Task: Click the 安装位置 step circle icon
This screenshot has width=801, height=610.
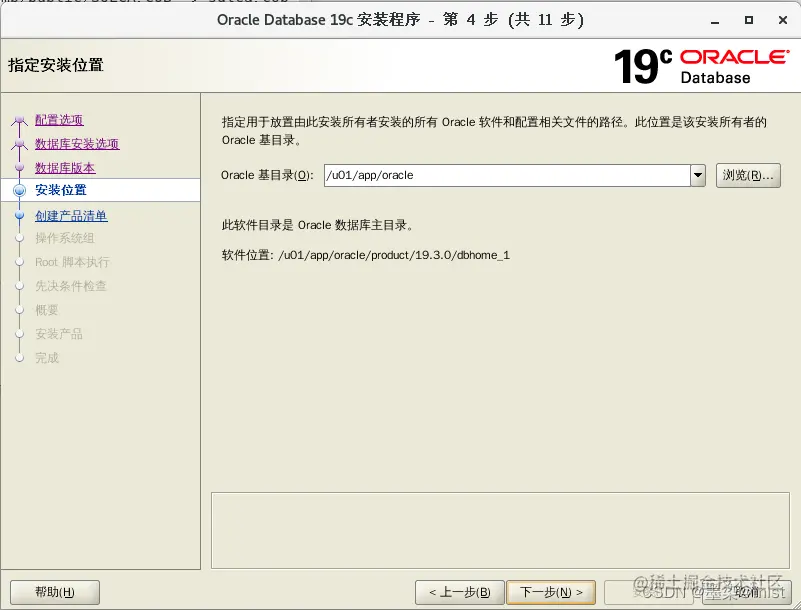Action: (x=19, y=191)
